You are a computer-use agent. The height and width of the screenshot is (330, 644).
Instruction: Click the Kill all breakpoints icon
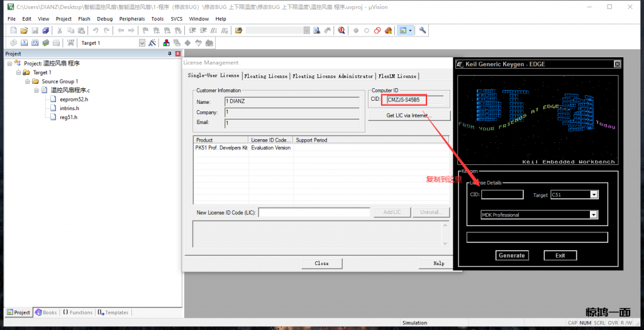point(388,30)
